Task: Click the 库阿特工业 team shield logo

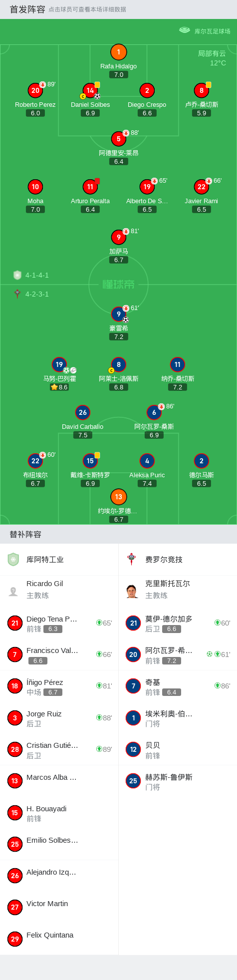Action: click(x=13, y=559)
